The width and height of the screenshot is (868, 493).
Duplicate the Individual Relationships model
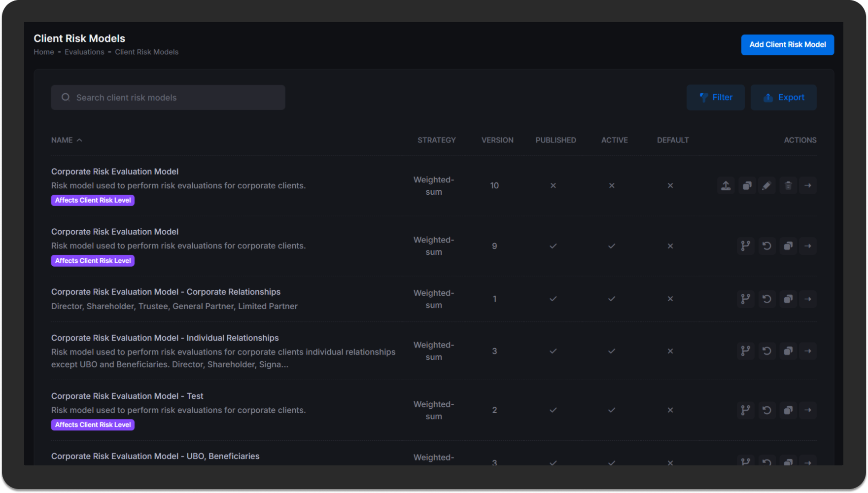coord(788,351)
